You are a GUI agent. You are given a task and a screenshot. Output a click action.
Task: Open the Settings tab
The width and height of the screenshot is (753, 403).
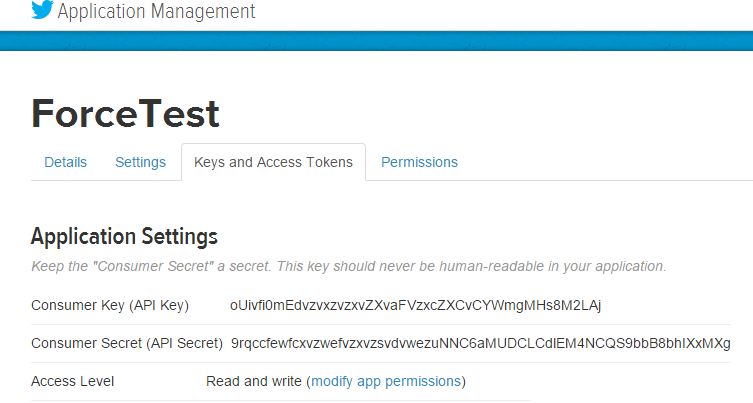(x=140, y=162)
